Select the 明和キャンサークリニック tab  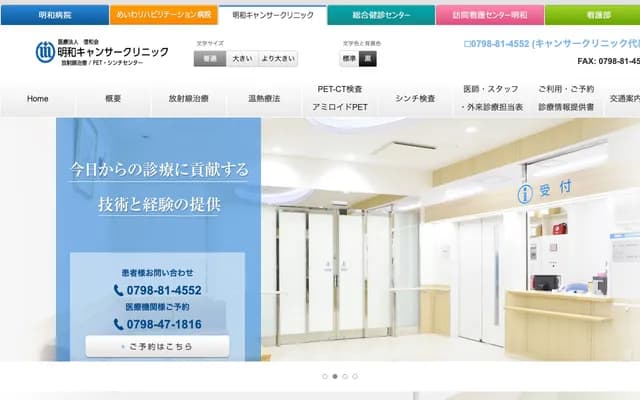coord(273,15)
